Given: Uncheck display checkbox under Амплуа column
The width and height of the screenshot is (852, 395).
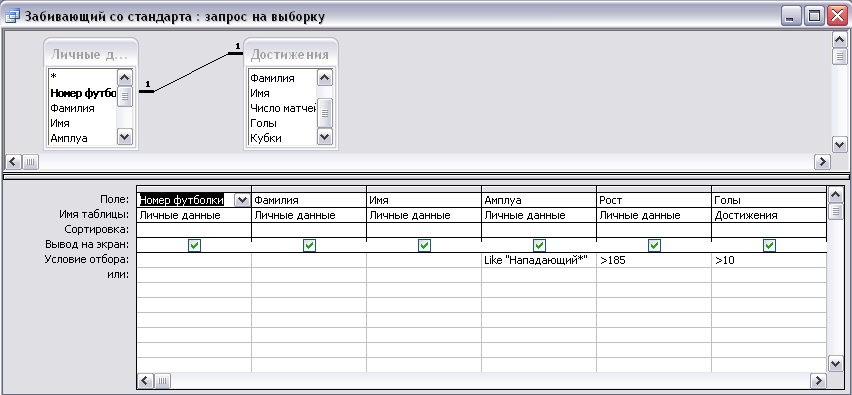Looking at the screenshot, I should tap(540, 246).
